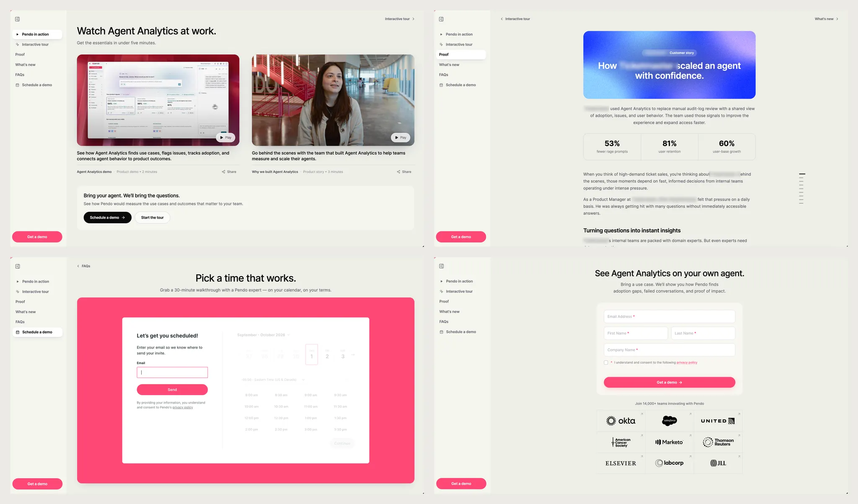
Task: Select Proof in the Watch Agent Analytics sidebar
Action: click(x=37, y=54)
